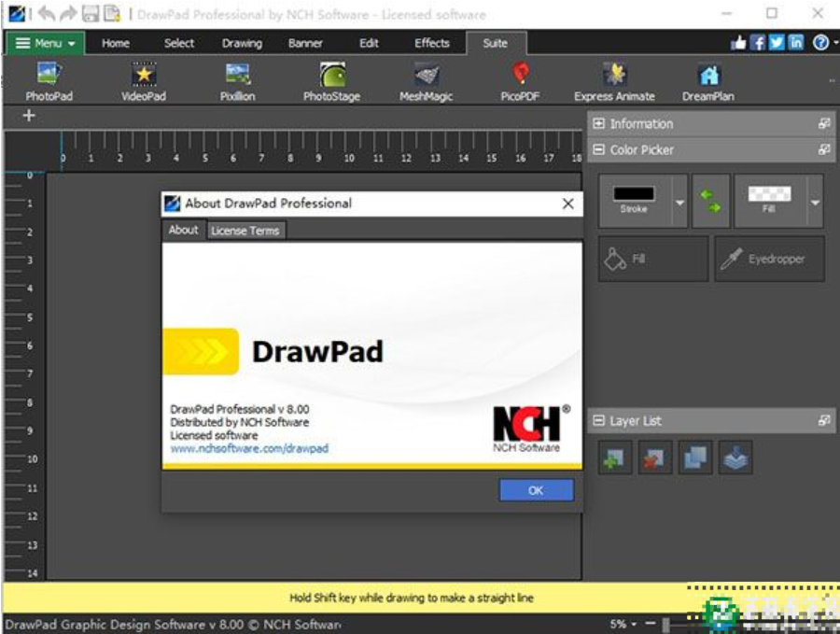Open the Banner ribbon tab
The image size is (840, 634).
[305, 43]
